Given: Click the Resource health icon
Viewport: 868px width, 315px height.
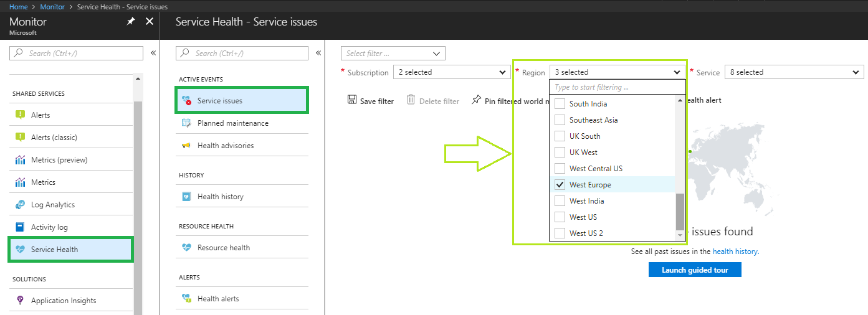Looking at the screenshot, I should point(186,248).
